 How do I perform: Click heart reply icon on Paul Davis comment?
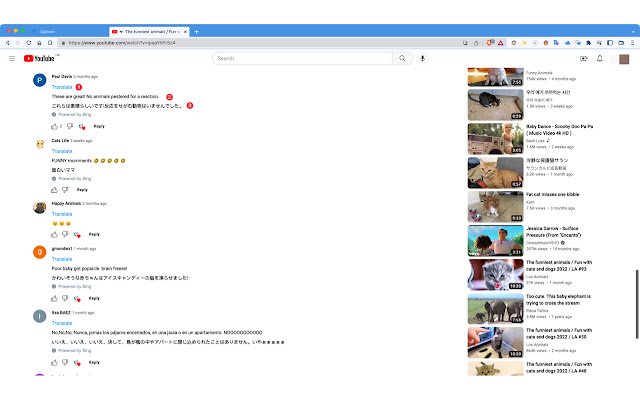coord(82,127)
